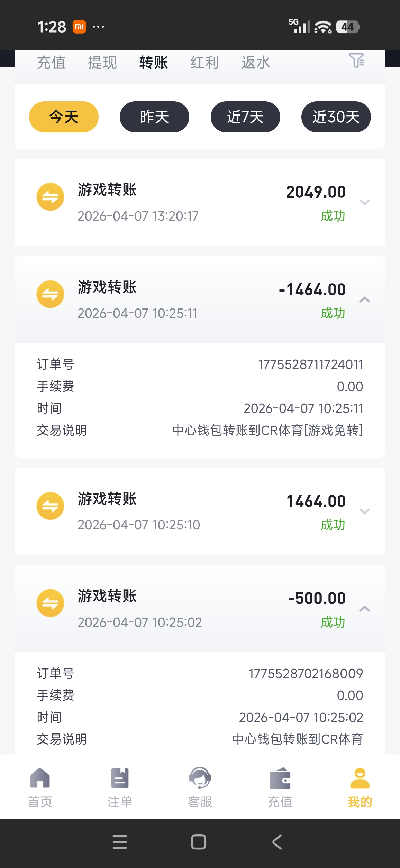The width and height of the screenshot is (400, 868).
Task: Collapse the -1464.00 transfer record details
Action: [x=365, y=300]
